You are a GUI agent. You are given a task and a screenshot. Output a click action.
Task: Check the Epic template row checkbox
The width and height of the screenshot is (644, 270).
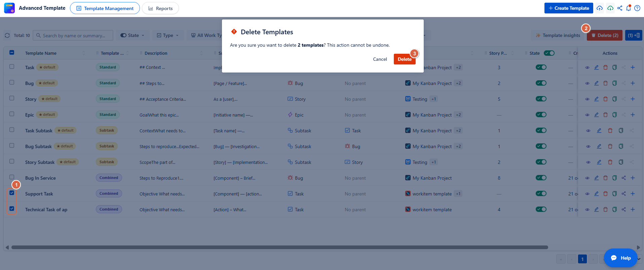point(12,114)
